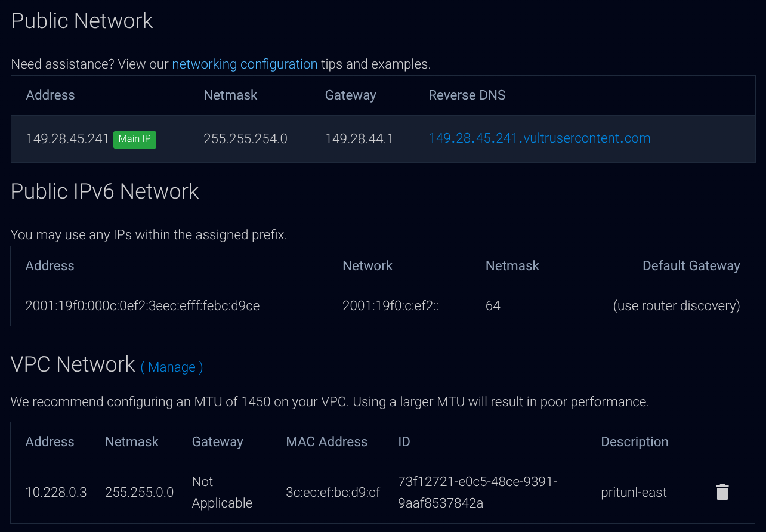Open the VPC Network Manage link

click(x=172, y=367)
